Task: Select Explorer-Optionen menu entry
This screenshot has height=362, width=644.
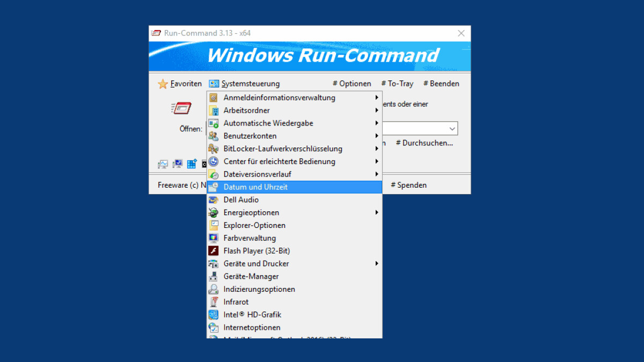Action: (295, 225)
